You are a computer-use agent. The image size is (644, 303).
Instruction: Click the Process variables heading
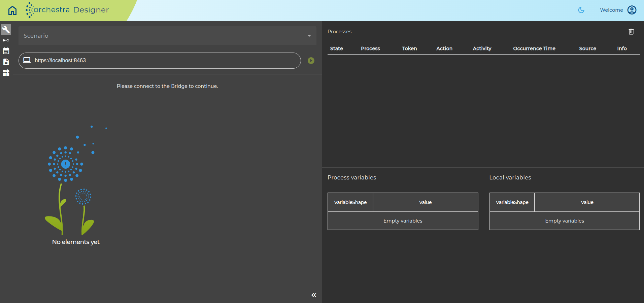(x=352, y=177)
